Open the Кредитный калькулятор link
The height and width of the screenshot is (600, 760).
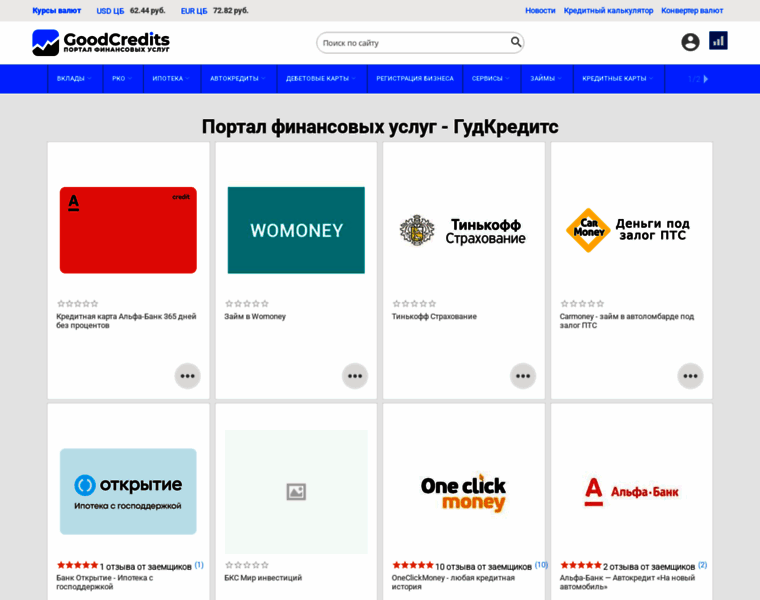click(x=608, y=11)
